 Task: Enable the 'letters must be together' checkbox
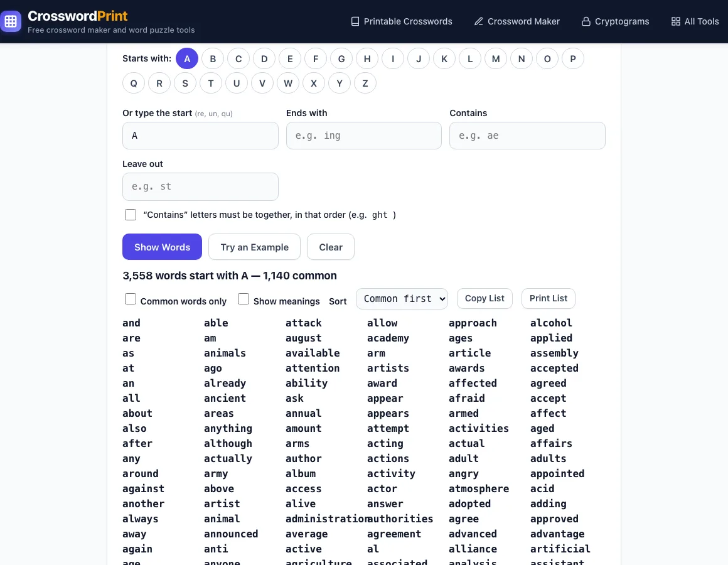pyautogui.click(x=131, y=215)
